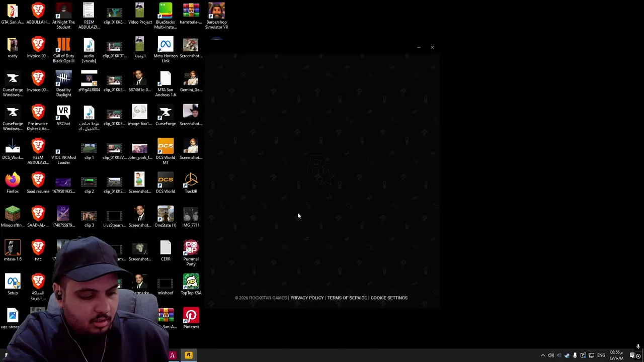644x362 pixels.
Task: Open Terms of Service link
Action: 347,298
